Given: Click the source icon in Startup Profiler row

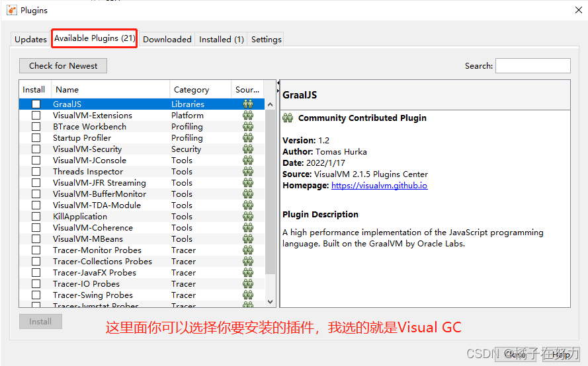Looking at the screenshot, I should click(x=248, y=138).
